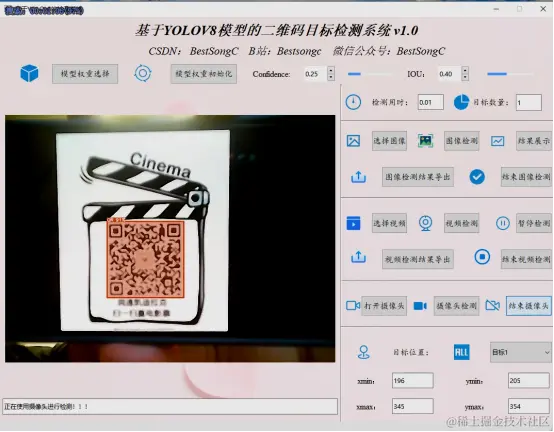Click the blue cube model icon
The image size is (554, 432).
pos(29,73)
